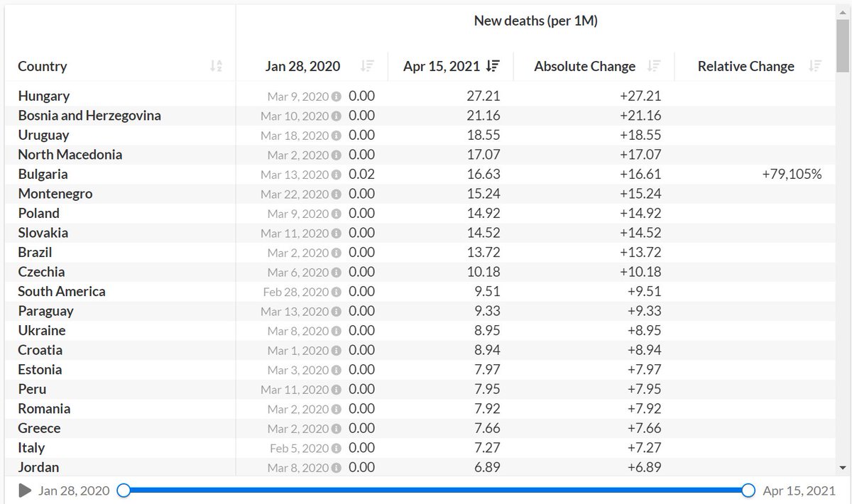852x504 pixels.
Task: Select the Bosnia and Herzegovina row name
Action: pos(89,116)
